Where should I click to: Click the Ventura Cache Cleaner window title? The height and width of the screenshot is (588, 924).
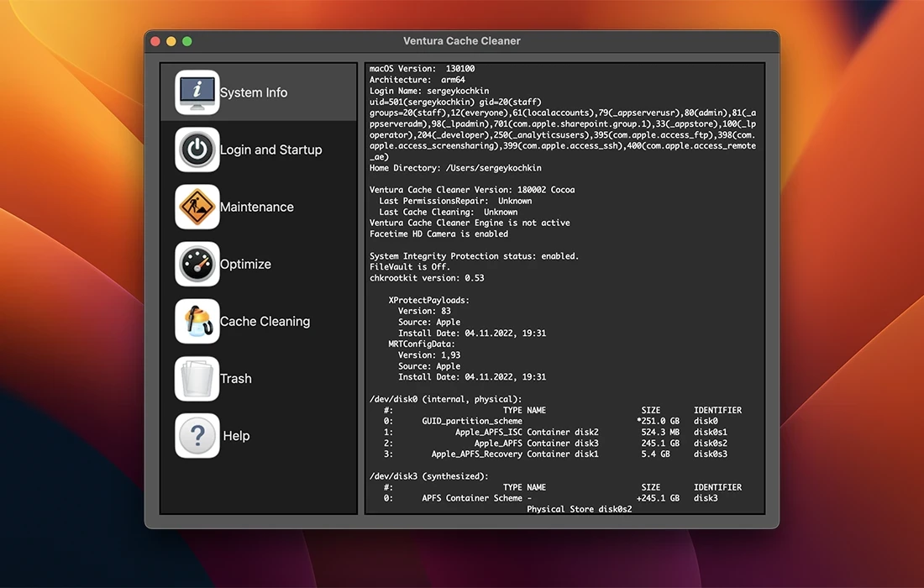[461, 41]
